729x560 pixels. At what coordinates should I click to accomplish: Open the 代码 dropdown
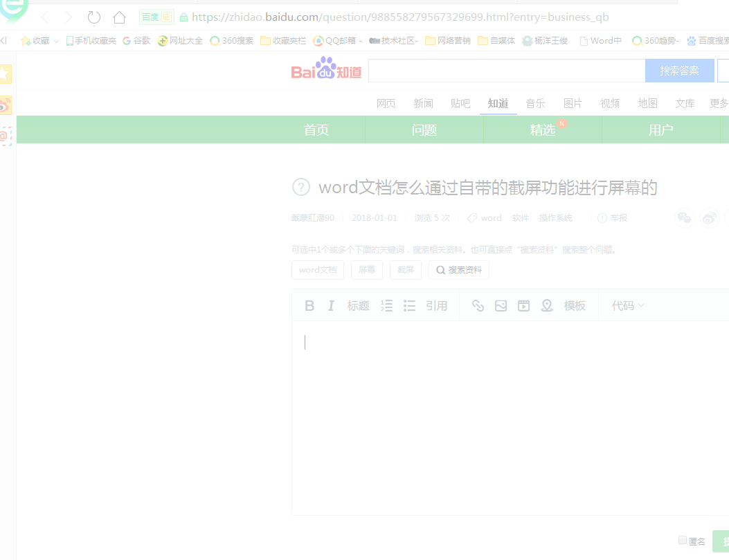click(628, 306)
